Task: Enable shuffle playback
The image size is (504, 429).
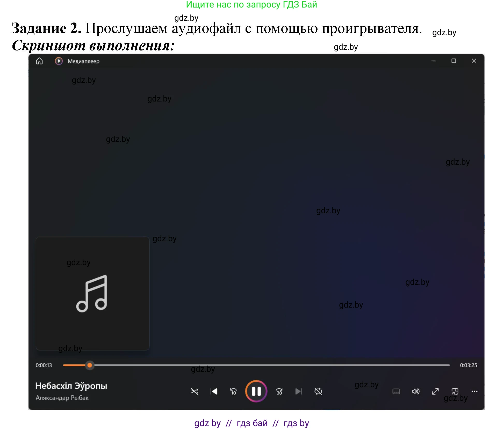Action: pyautogui.click(x=195, y=391)
